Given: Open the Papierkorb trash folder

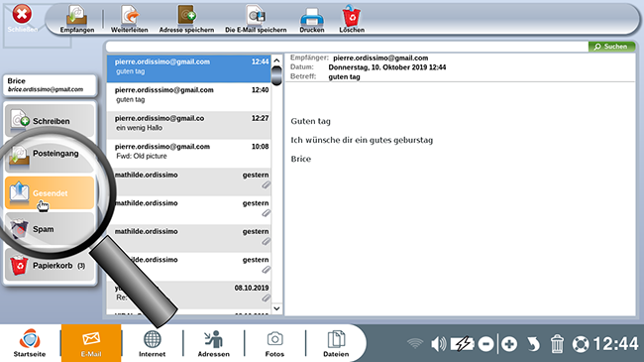Looking at the screenshot, I should 50,266.
